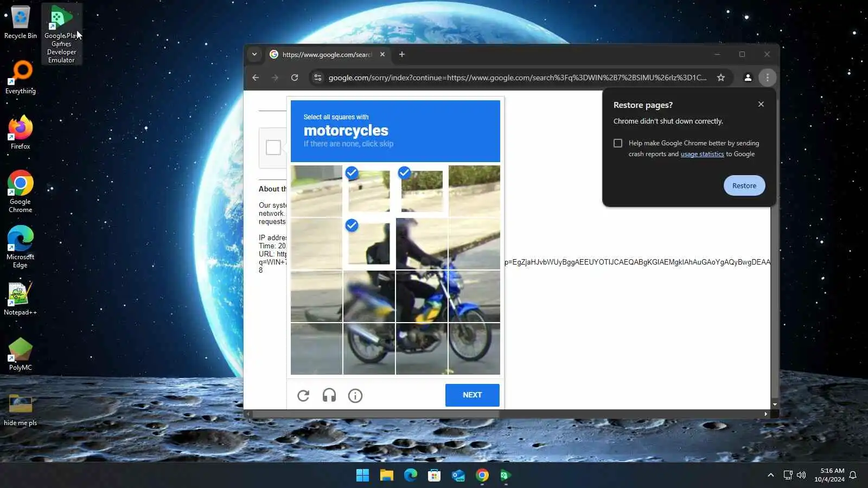Select the Microsoft Edge desktop shortcut
Screen dimensions: 868x488
coord(21,247)
